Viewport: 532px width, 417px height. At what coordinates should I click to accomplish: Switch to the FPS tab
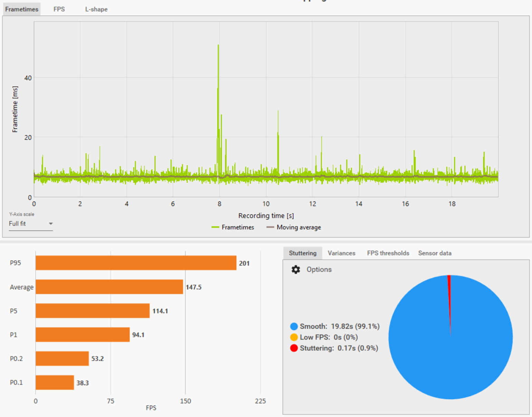59,9
